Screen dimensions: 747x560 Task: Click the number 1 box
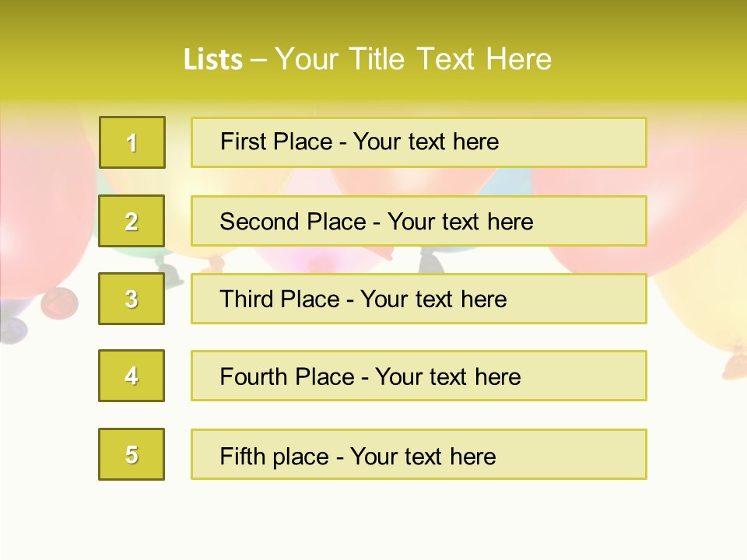pos(132,142)
